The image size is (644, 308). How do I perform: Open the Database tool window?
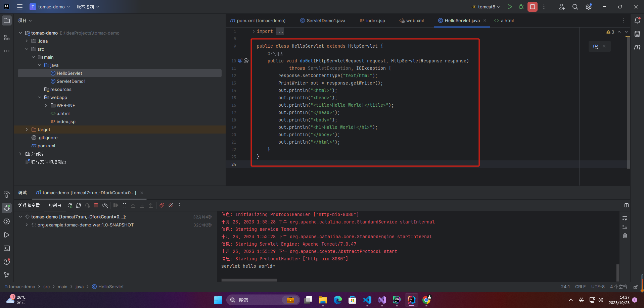[x=637, y=34]
